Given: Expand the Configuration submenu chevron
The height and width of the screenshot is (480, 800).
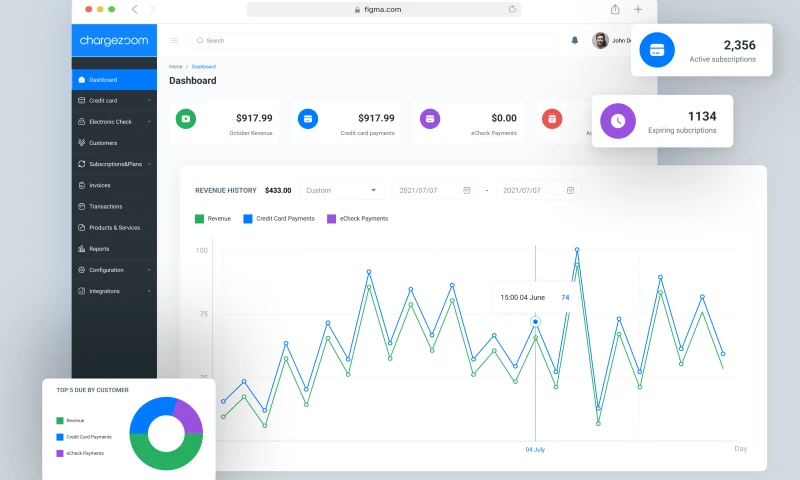Looking at the screenshot, I should pos(149,270).
